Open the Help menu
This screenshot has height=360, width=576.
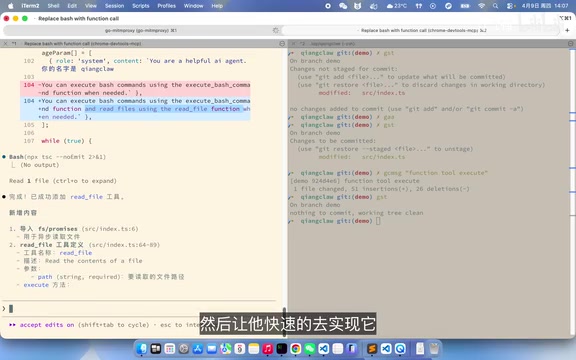pos(217,6)
